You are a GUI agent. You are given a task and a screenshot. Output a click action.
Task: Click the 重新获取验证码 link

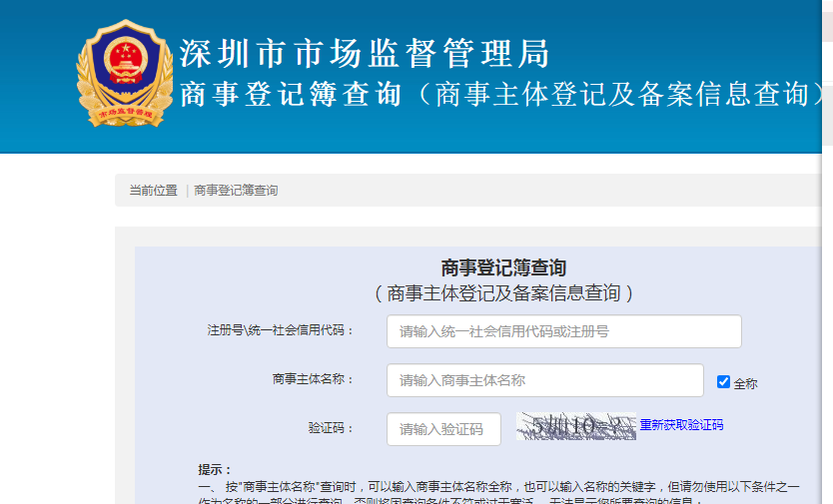point(681,425)
